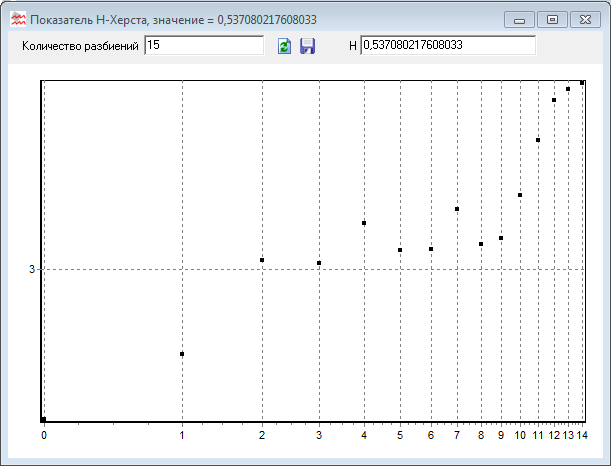Click the data point above x-axis value 7
The image size is (611, 466).
point(457,209)
